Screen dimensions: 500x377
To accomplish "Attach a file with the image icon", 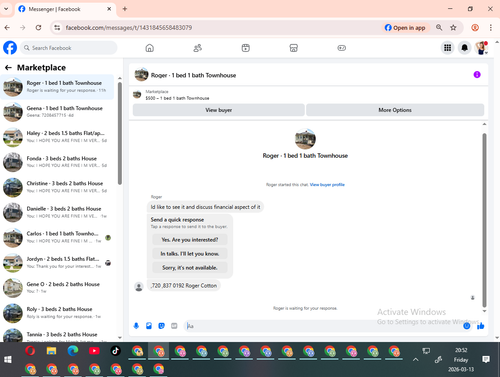I will pyautogui.click(x=149, y=326).
